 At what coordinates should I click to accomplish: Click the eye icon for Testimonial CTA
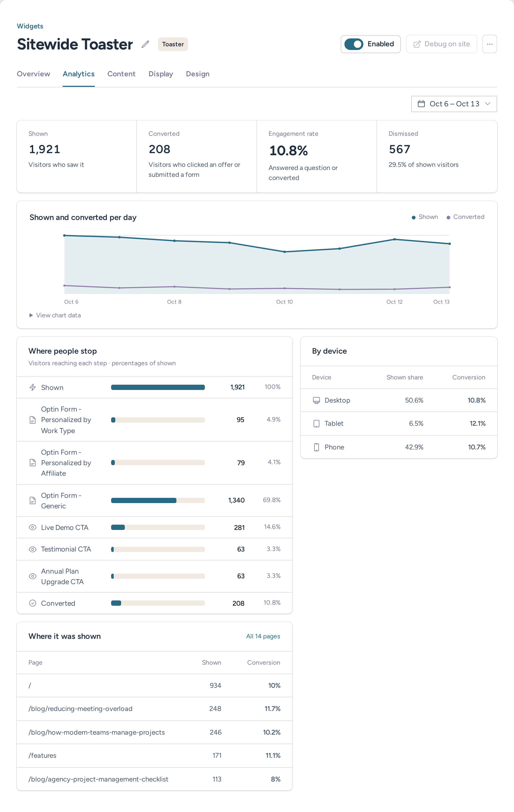(x=33, y=549)
